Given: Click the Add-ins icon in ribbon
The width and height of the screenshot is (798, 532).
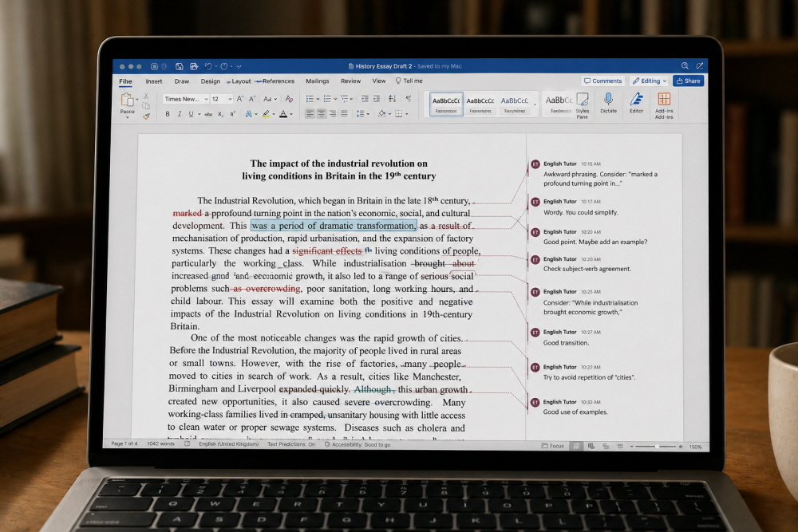Looking at the screenshot, I should coord(664,100).
